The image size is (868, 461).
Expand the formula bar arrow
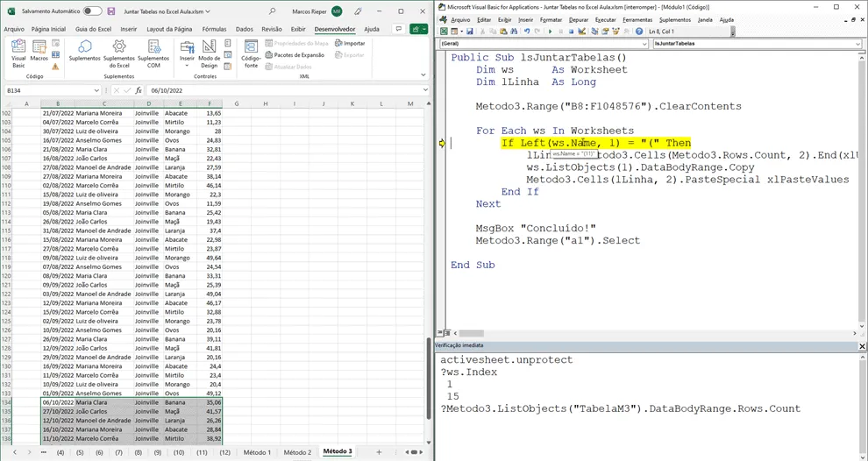click(x=425, y=90)
